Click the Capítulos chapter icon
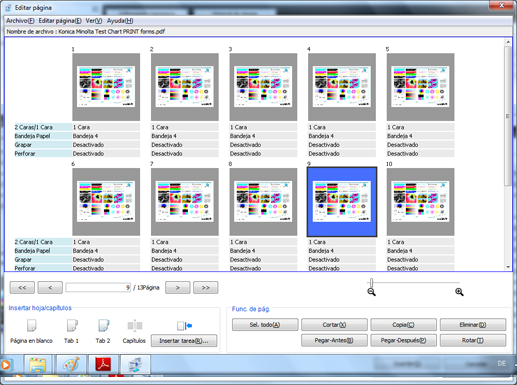The image size is (517, 385). tap(135, 326)
